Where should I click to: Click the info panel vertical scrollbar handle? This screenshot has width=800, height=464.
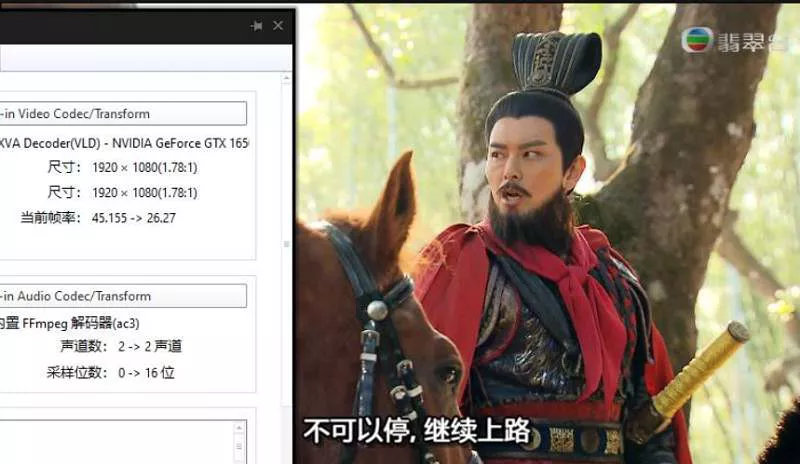pos(287,244)
